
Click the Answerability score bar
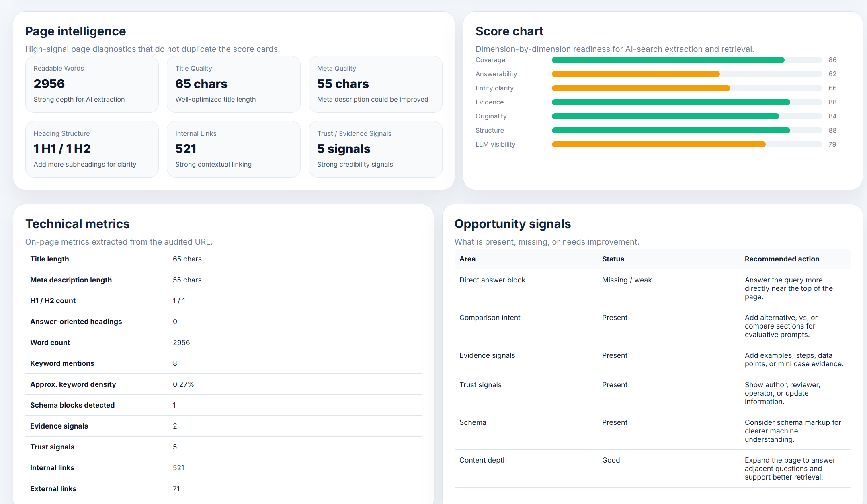(x=687, y=74)
